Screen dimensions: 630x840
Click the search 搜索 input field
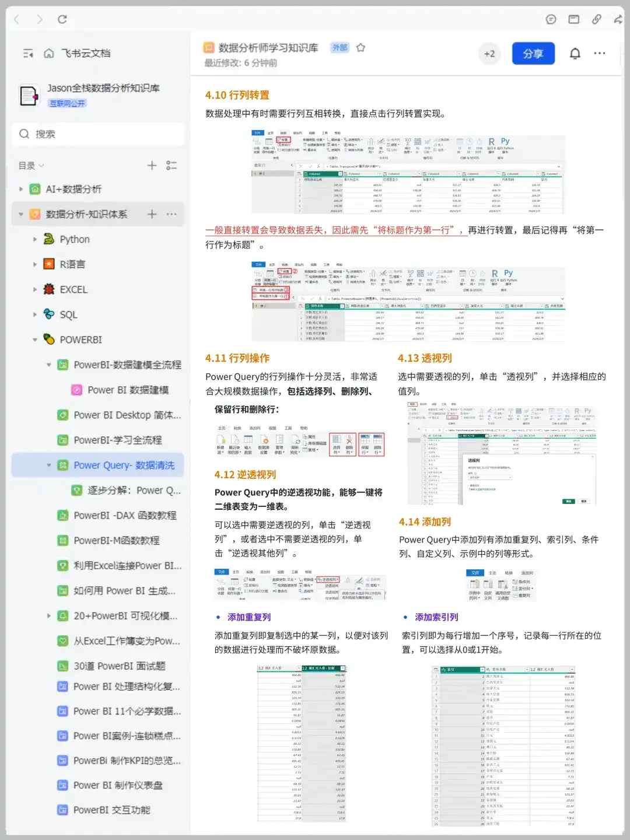coord(97,134)
